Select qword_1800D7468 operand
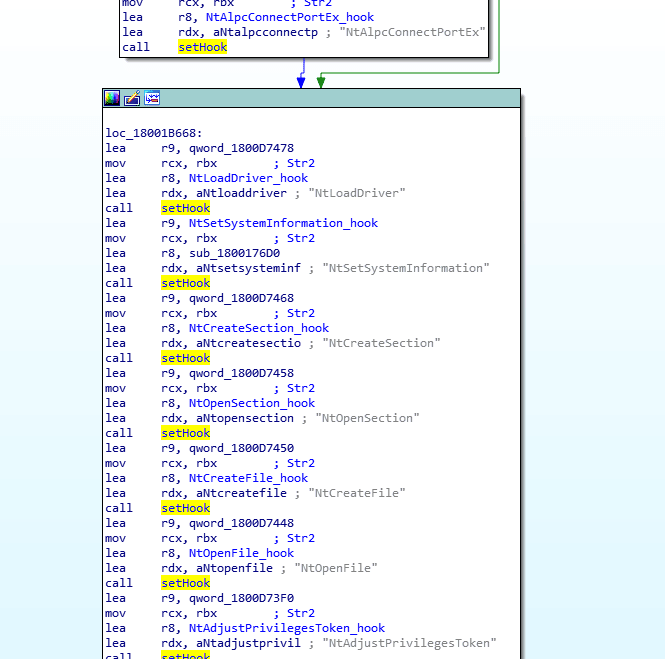 pyautogui.click(x=241, y=298)
